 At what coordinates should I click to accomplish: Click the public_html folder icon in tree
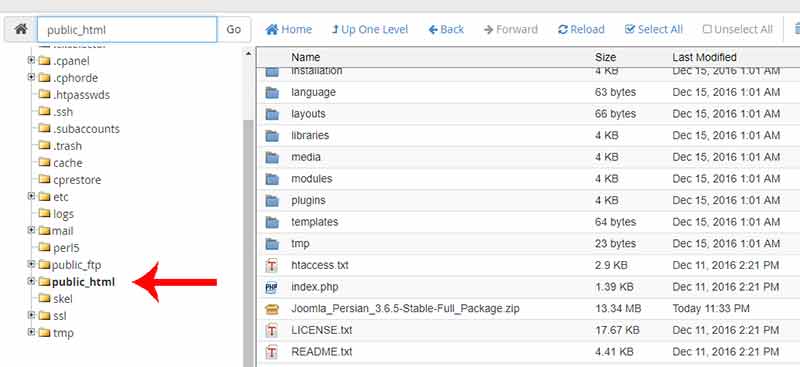point(44,282)
